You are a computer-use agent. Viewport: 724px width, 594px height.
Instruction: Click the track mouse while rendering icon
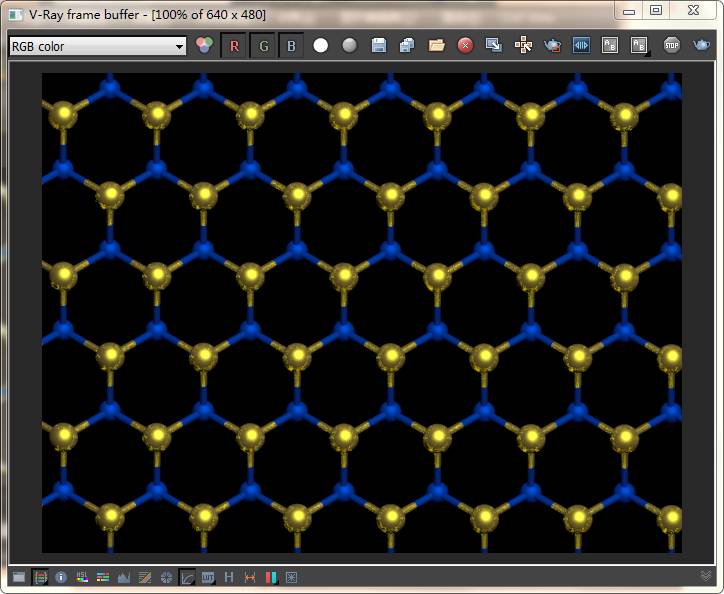pos(523,46)
